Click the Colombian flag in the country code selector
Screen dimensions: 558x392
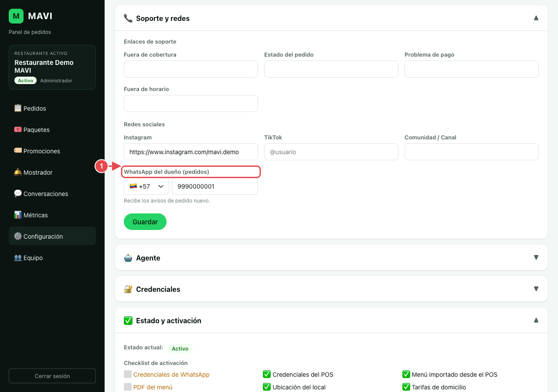point(133,186)
